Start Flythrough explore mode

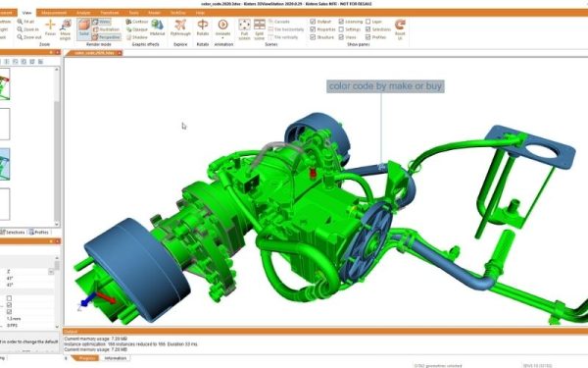180,27
